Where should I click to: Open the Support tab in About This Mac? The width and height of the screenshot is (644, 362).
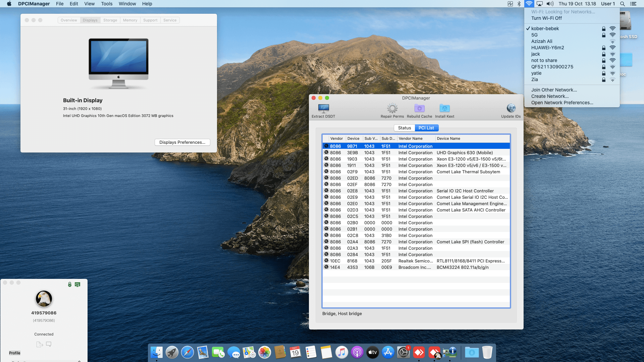(150, 20)
